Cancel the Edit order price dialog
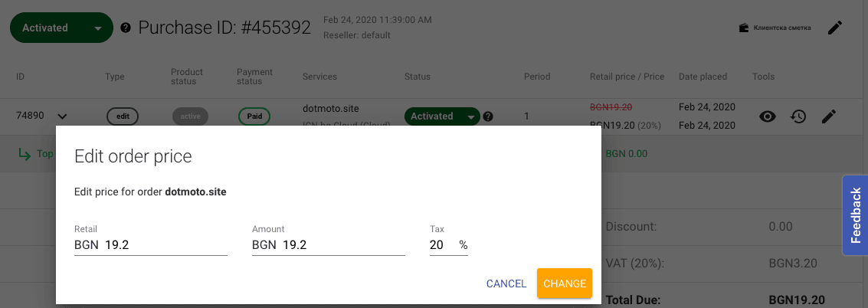This screenshot has width=868, height=308. pos(506,283)
